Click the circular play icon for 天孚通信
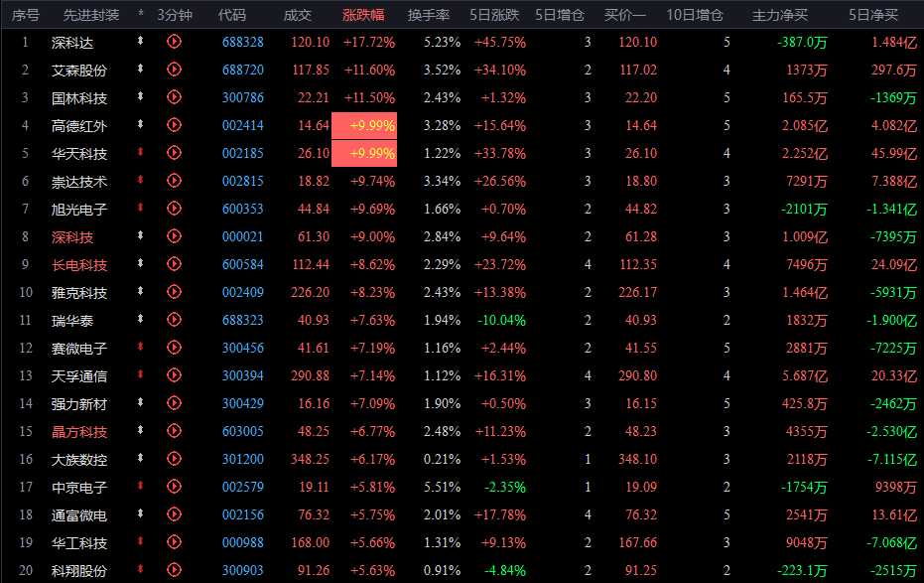 (174, 374)
